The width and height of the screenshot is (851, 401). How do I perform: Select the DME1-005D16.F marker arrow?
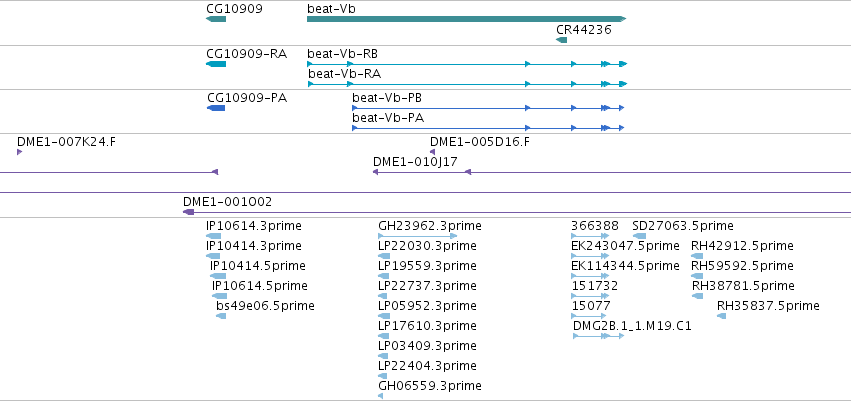433,152
